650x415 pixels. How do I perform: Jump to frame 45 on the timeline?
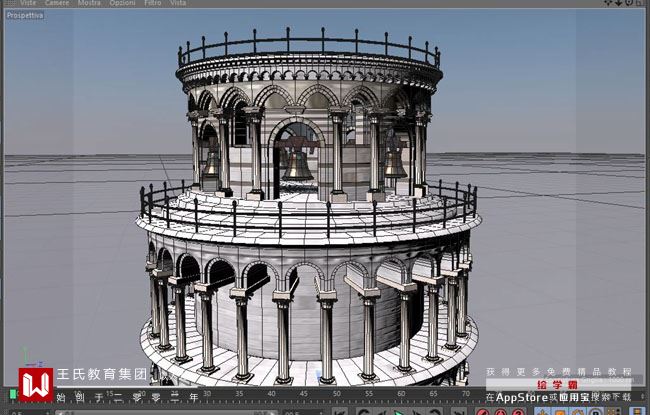tap(304, 393)
